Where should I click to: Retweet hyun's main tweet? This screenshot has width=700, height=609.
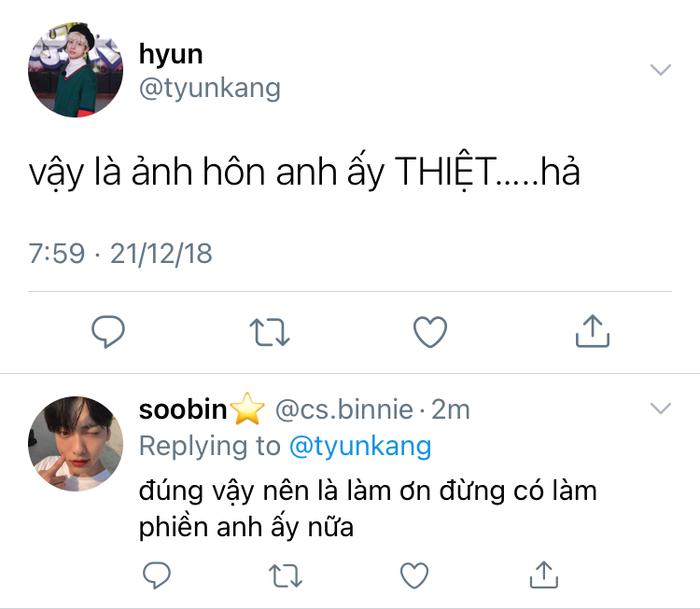(270, 331)
